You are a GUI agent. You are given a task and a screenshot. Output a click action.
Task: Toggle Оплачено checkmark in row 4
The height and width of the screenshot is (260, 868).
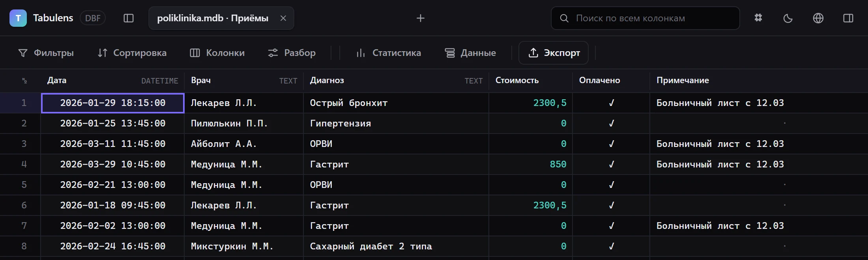[x=611, y=165]
